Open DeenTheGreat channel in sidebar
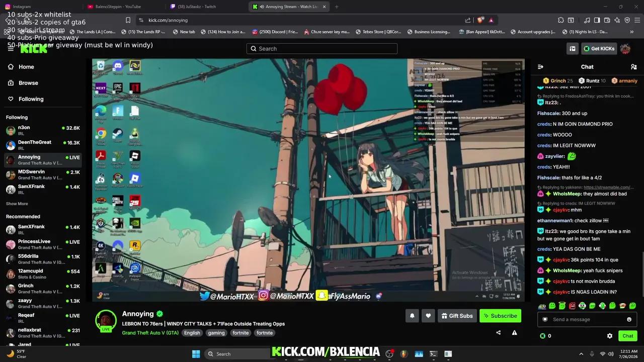644x362 pixels. click(43, 145)
